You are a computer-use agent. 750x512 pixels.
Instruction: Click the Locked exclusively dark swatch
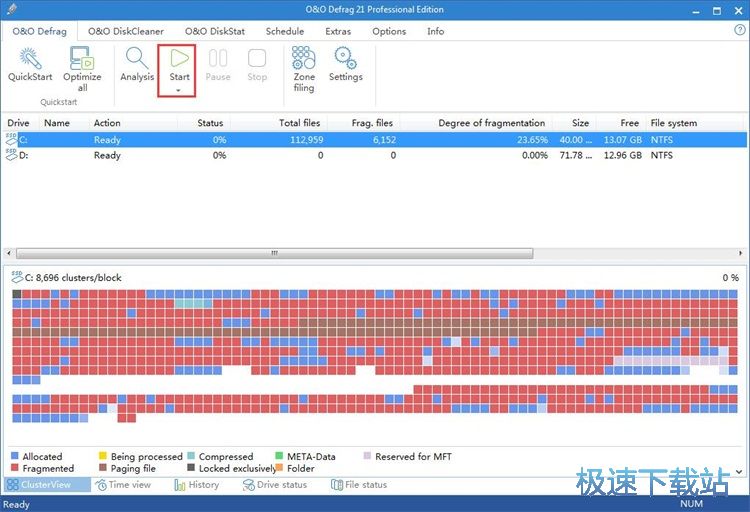coord(191,467)
